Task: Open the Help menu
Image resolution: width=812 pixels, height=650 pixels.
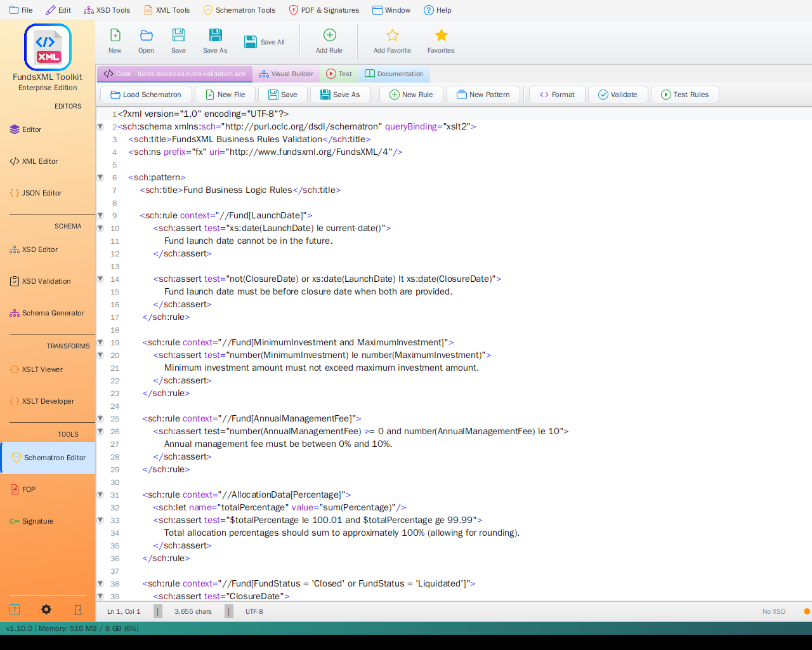Action: tap(438, 10)
